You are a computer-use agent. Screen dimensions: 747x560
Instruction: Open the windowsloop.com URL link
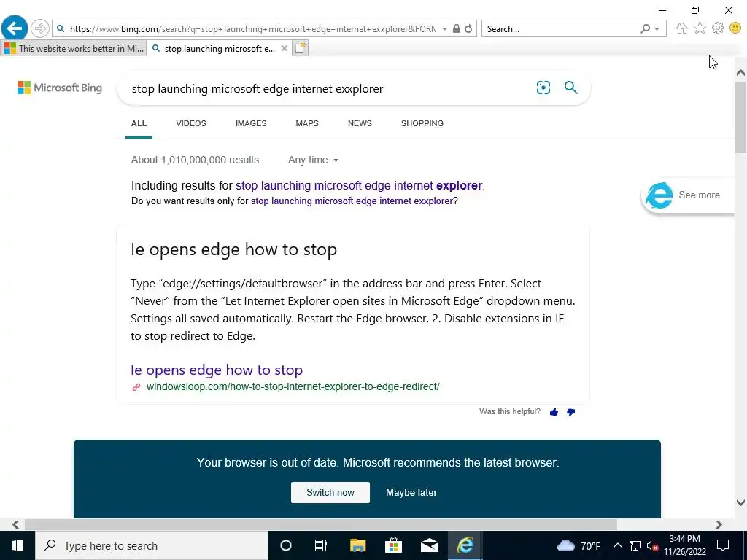[293, 386]
